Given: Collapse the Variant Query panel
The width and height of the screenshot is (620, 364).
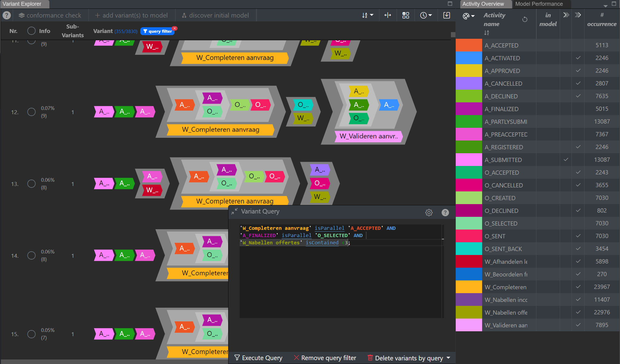Looking at the screenshot, I should [x=234, y=211].
